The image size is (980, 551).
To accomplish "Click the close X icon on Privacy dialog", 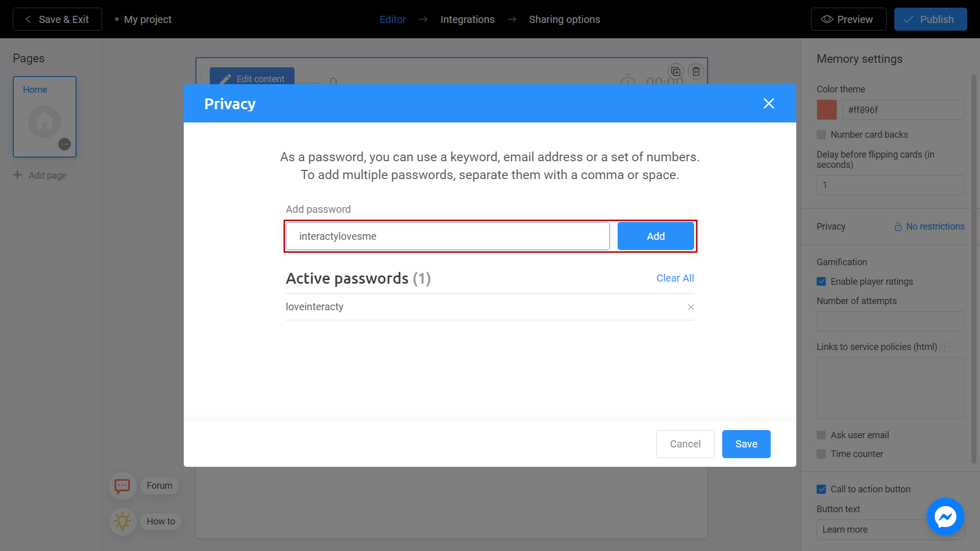I will point(769,104).
